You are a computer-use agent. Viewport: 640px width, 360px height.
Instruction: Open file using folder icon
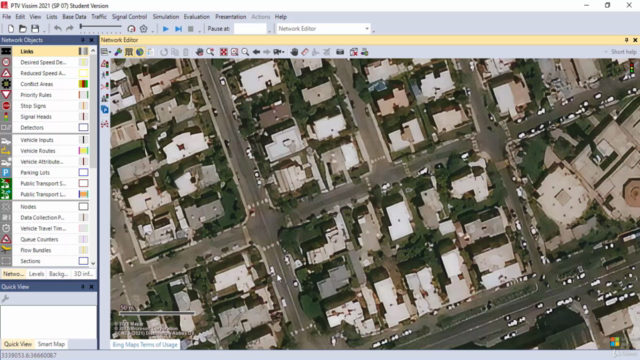(23, 29)
